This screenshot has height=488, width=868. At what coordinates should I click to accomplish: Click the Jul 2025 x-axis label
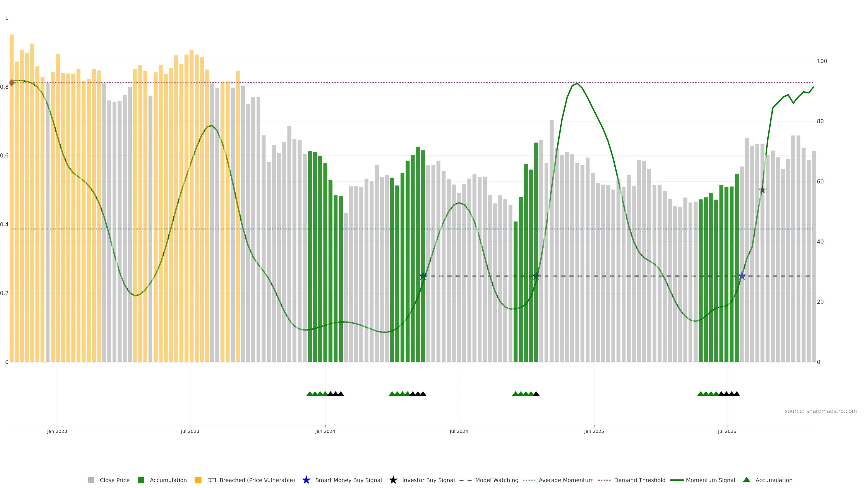727,432
